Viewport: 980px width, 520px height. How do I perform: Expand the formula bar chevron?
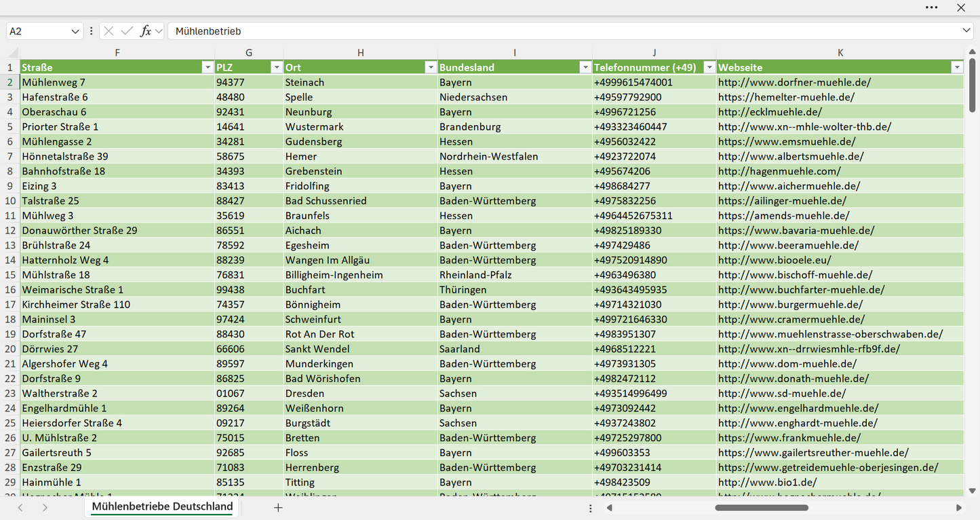[x=966, y=31]
